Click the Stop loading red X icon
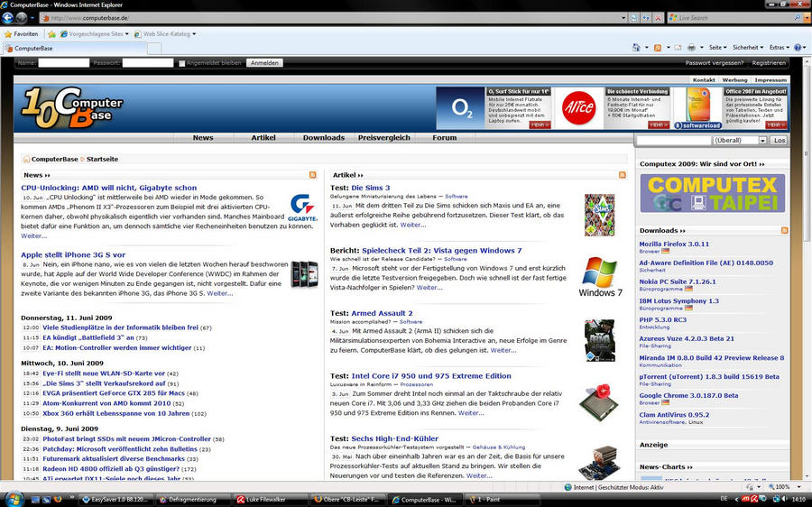812x507 pixels. pyautogui.click(x=659, y=18)
